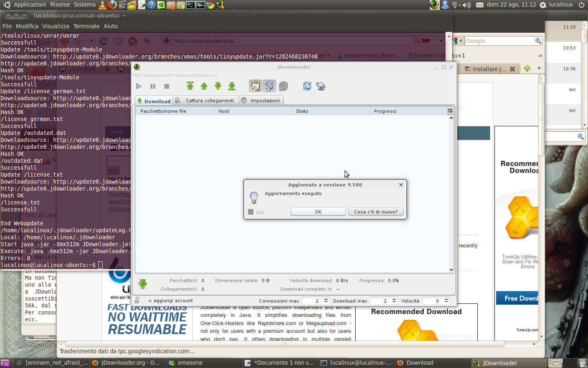Move selected package to bottom of list
The height and width of the screenshot is (368, 588).
coord(232,86)
